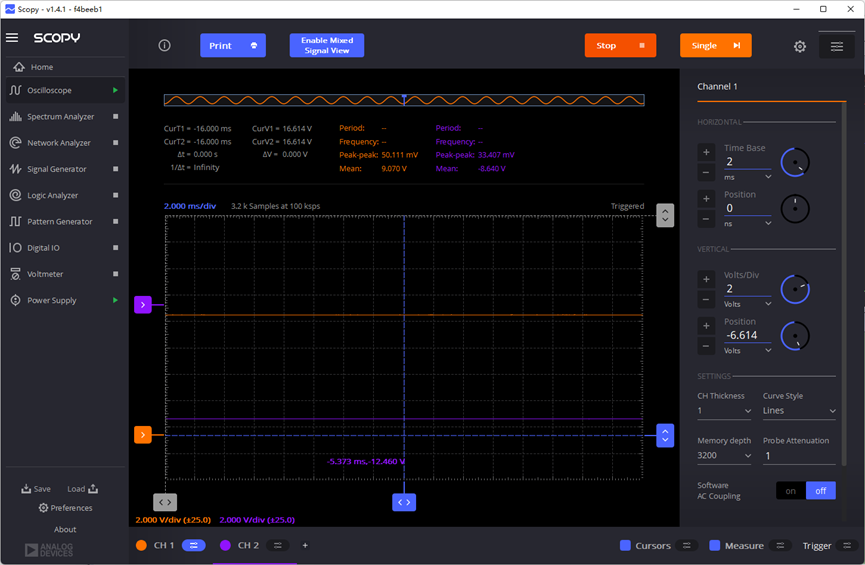Toggle the CH 2 purple enable circle
This screenshot has height=565, width=865.
225,545
